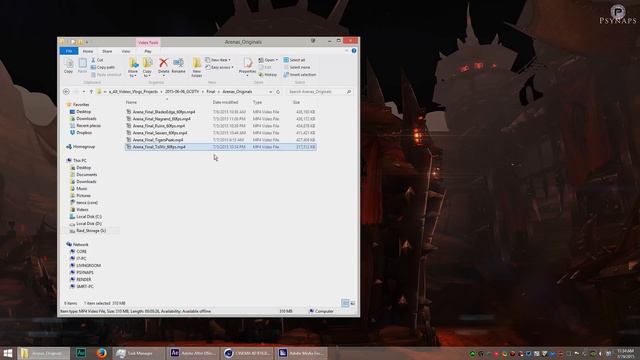Image resolution: width=640 pixels, height=360 pixels.
Task: Open the File tab
Action: pyautogui.click(x=69, y=51)
